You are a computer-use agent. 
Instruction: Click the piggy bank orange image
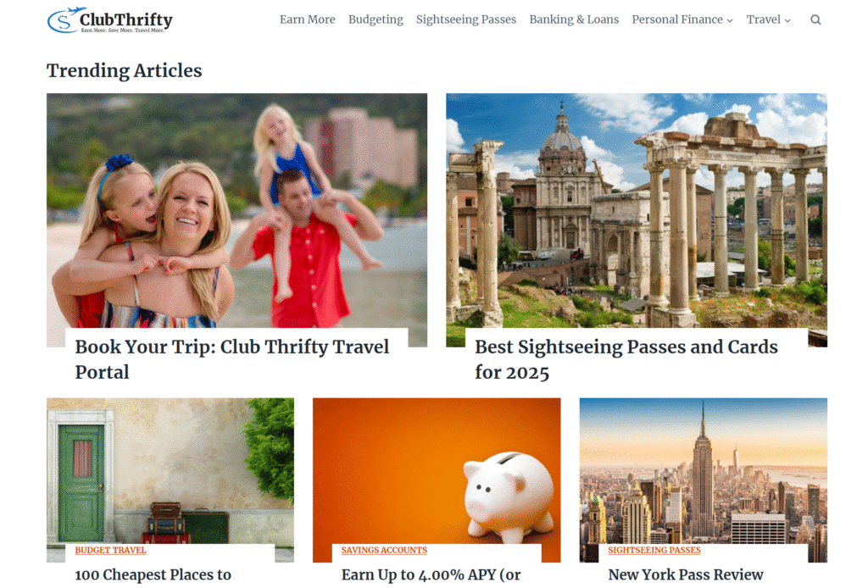[x=437, y=471]
